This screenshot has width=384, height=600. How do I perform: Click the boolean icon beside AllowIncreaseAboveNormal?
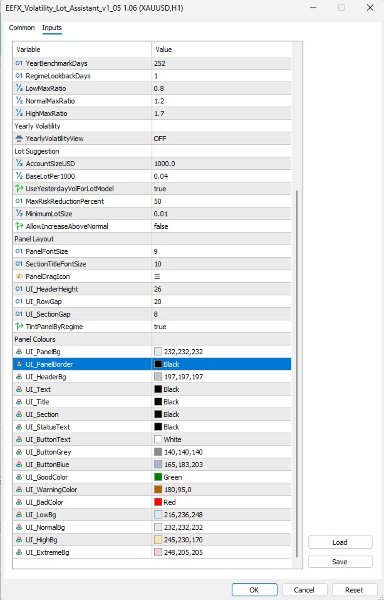tap(19, 226)
